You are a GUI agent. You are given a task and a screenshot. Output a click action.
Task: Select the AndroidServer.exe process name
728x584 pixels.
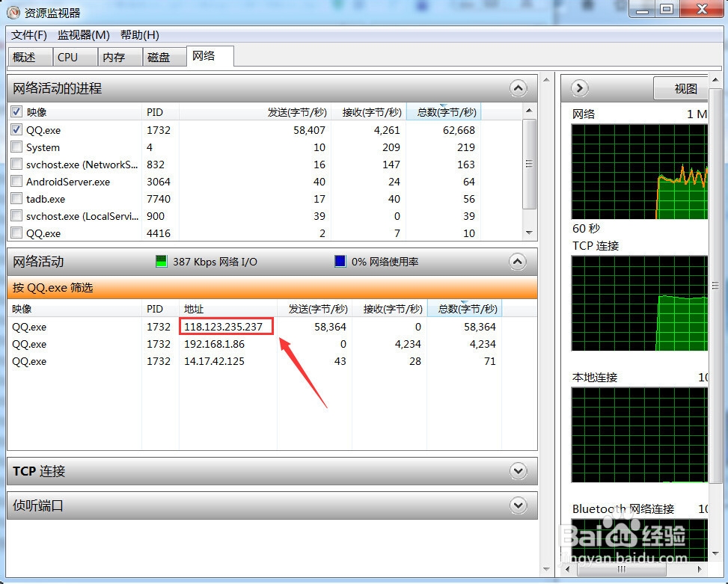pyautogui.click(x=68, y=182)
